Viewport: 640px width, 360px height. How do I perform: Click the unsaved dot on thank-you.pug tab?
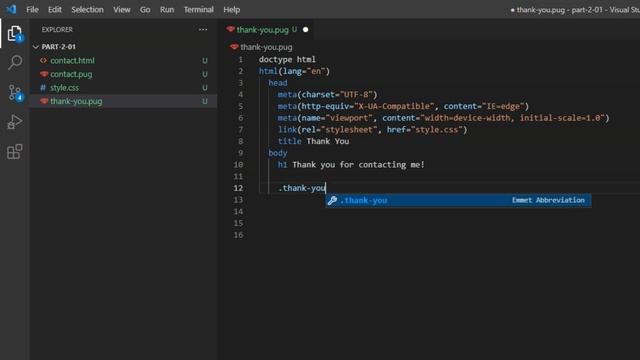coord(305,29)
